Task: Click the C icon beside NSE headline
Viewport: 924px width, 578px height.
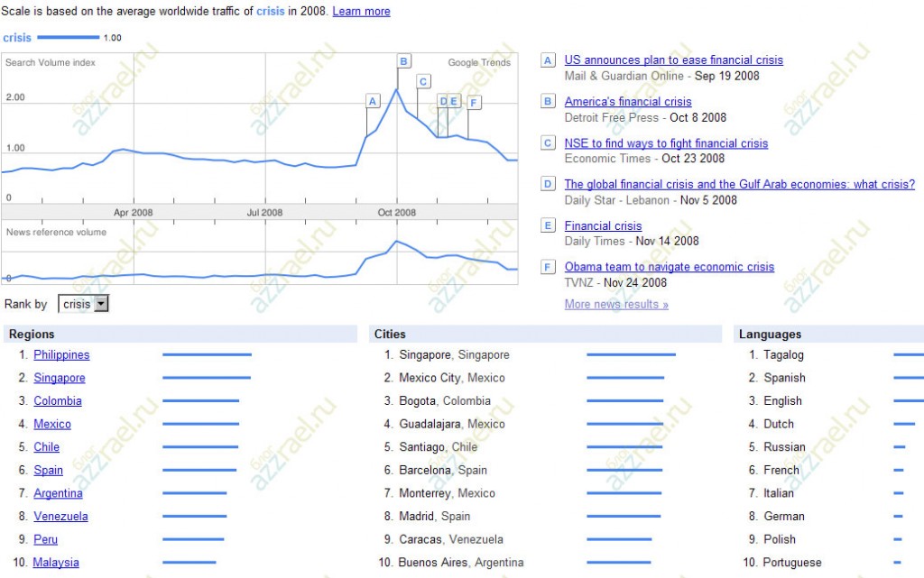Action: [x=548, y=143]
